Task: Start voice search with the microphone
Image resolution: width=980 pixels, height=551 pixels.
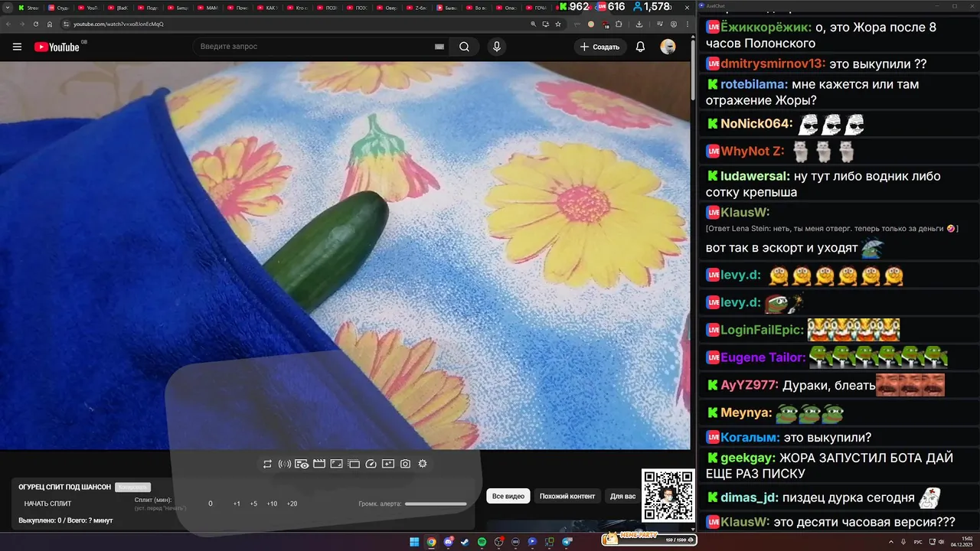Action: tap(497, 47)
